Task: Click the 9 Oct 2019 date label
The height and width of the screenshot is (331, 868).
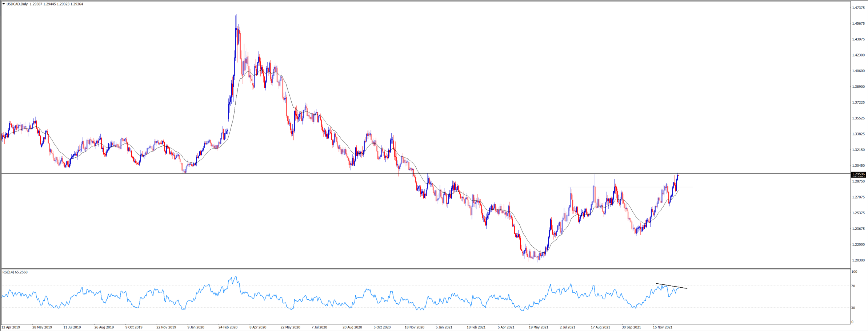Action: coord(134,327)
